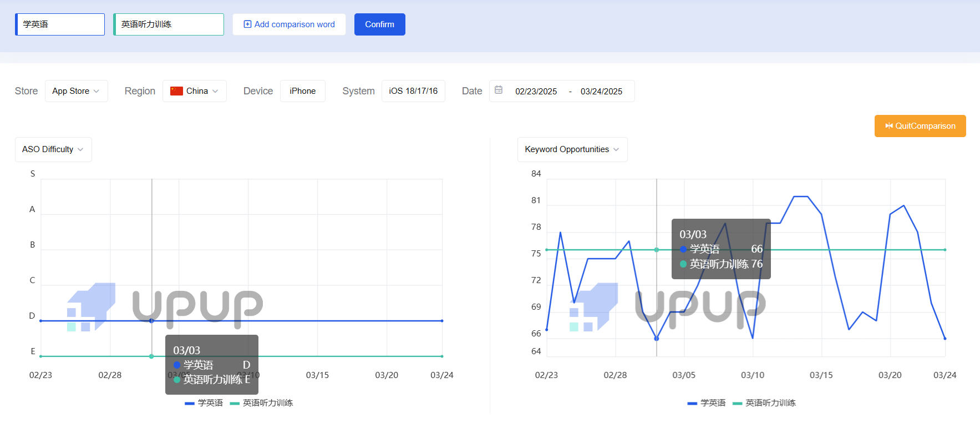Click the 03/03 green point in Opportunities chart

click(x=657, y=250)
